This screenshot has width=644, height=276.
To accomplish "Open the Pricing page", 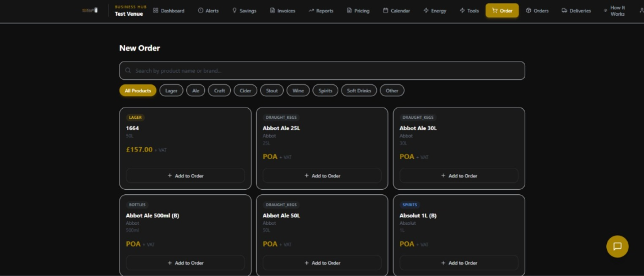I will click(358, 11).
